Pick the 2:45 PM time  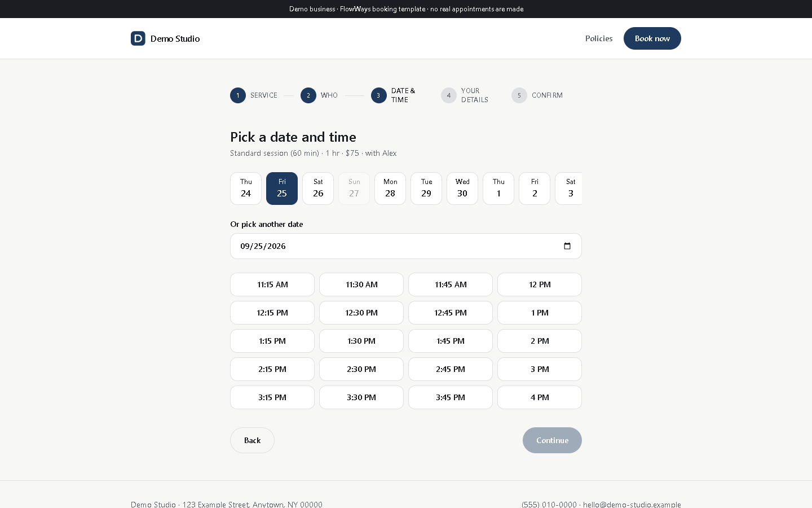coord(451,369)
